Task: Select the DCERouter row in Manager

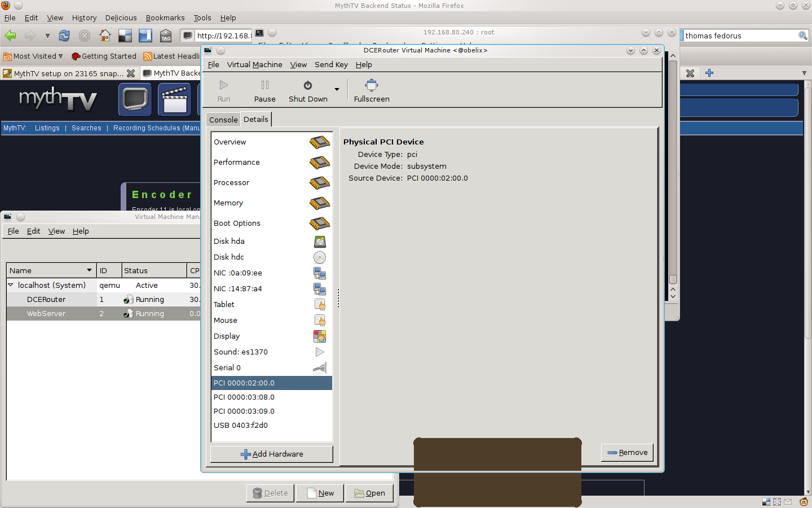Action: point(103,300)
